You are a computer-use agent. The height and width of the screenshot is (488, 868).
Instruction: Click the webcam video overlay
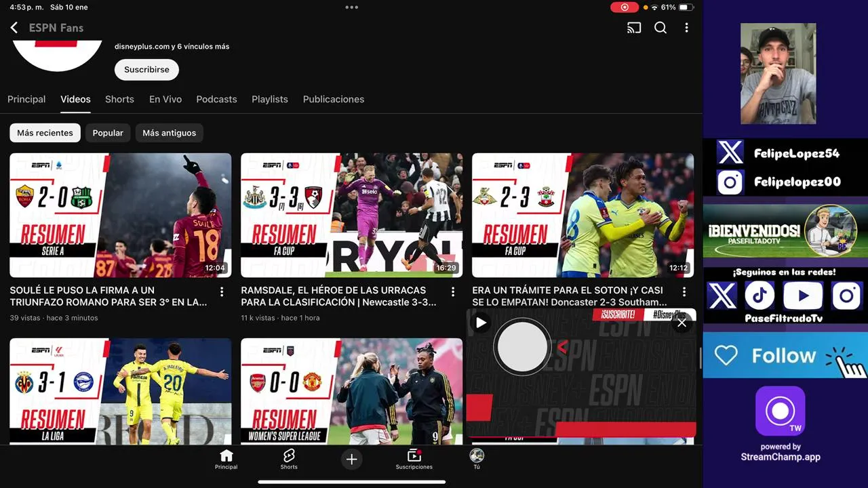pos(778,74)
